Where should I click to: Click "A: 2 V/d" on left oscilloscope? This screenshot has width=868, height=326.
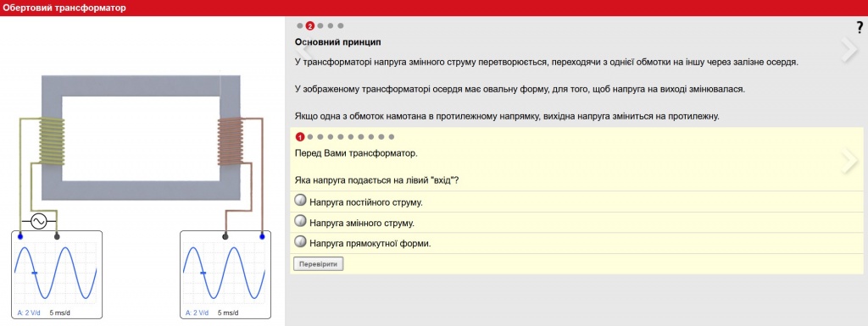coord(29,312)
